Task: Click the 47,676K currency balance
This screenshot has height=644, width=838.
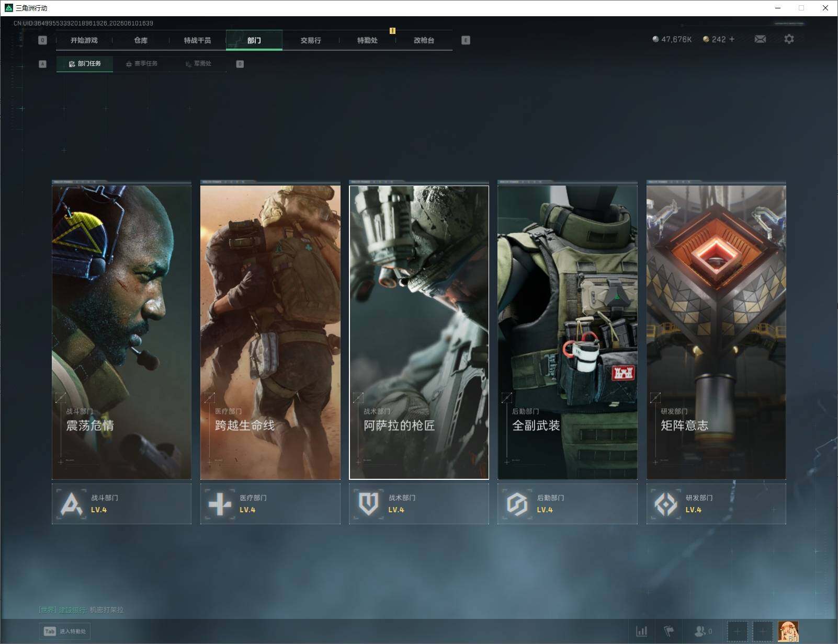Action: (672, 39)
